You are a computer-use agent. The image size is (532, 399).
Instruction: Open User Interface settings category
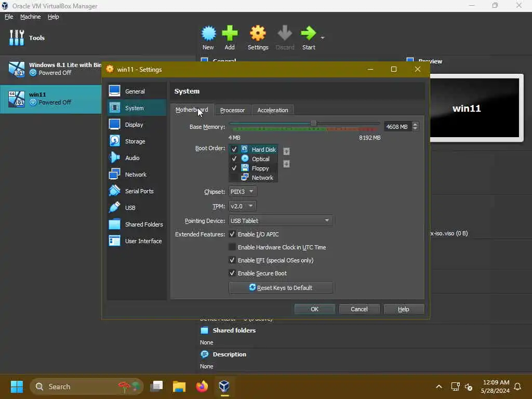click(x=137, y=241)
